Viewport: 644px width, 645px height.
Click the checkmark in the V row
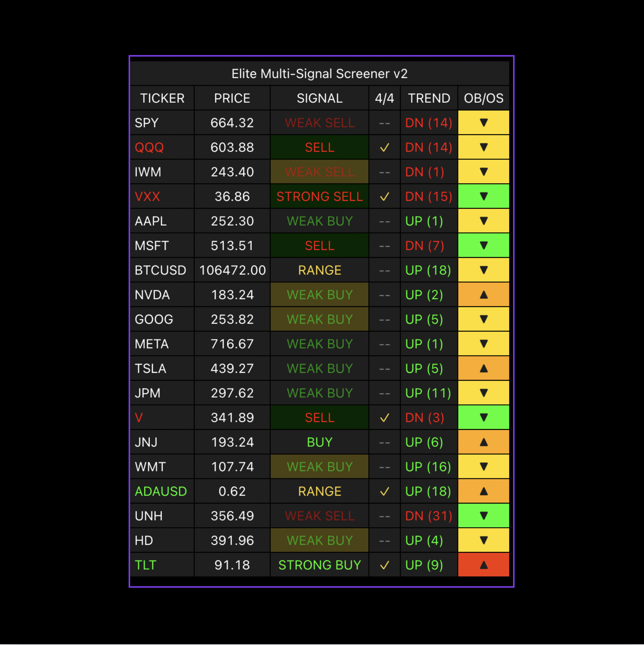(x=384, y=418)
